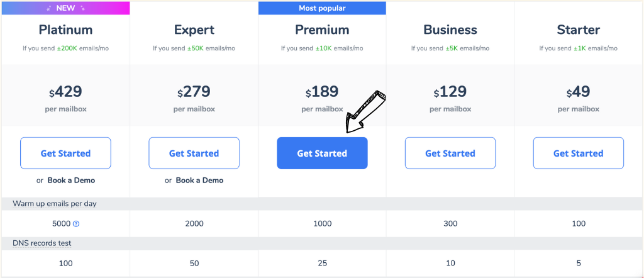Click the DNS records test label
The width and height of the screenshot is (644, 278).
pos(42,243)
